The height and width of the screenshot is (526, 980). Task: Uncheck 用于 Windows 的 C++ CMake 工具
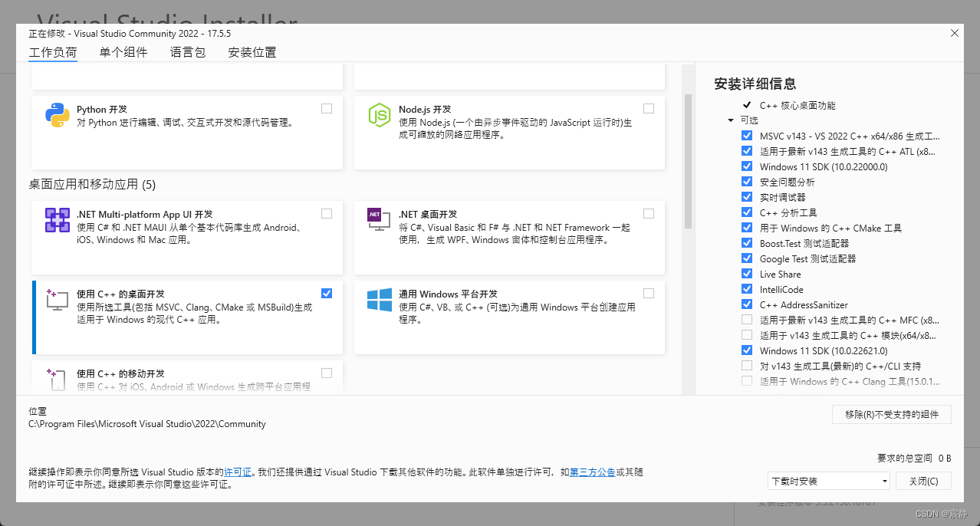tap(747, 228)
